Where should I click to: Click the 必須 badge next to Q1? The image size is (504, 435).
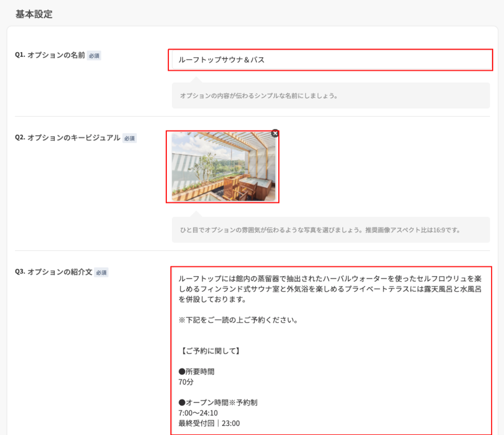(94, 56)
